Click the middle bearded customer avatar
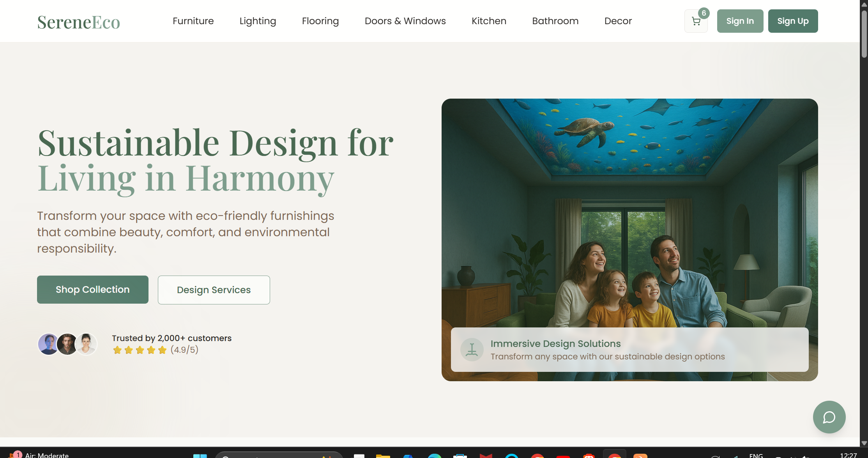The image size is (868, 458). pos(67,344)
